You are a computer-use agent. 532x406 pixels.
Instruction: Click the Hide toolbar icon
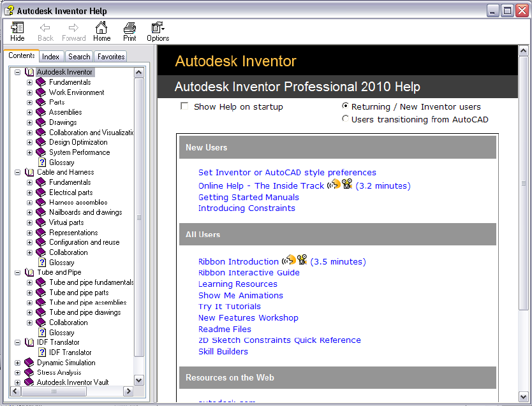(17, 28)
